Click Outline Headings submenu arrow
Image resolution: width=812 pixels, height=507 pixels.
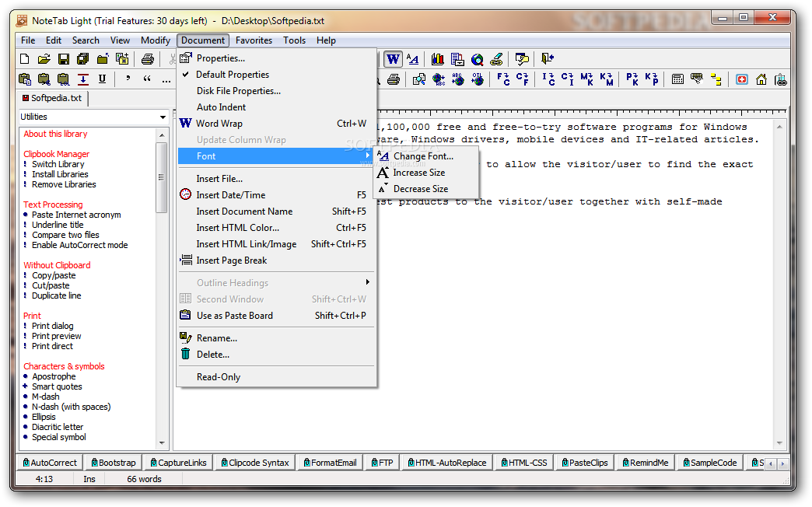click(x=368, y=282)
